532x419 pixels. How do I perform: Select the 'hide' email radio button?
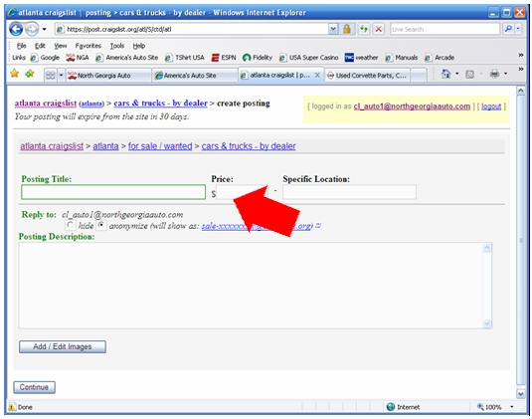point(70,225)
